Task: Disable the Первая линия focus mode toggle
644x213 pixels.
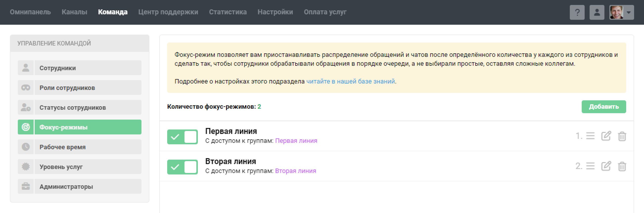Action: tap(182, 137)
